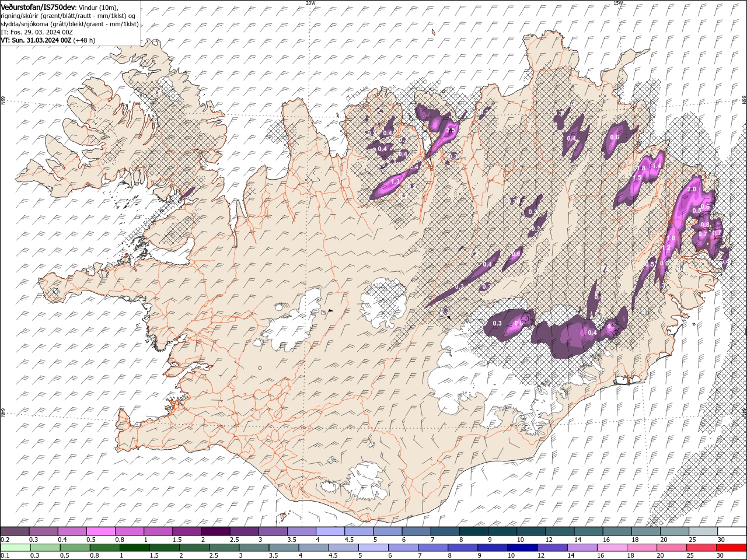Click the Veðurstofan/IS750dev title text
Viewport: 747px width, 560px height.
(x=38, y=6)
